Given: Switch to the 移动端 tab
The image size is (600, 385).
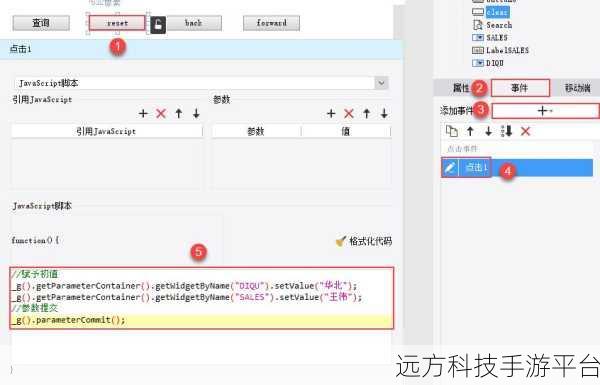Looking at the screenshot, I should pos(577,88).
